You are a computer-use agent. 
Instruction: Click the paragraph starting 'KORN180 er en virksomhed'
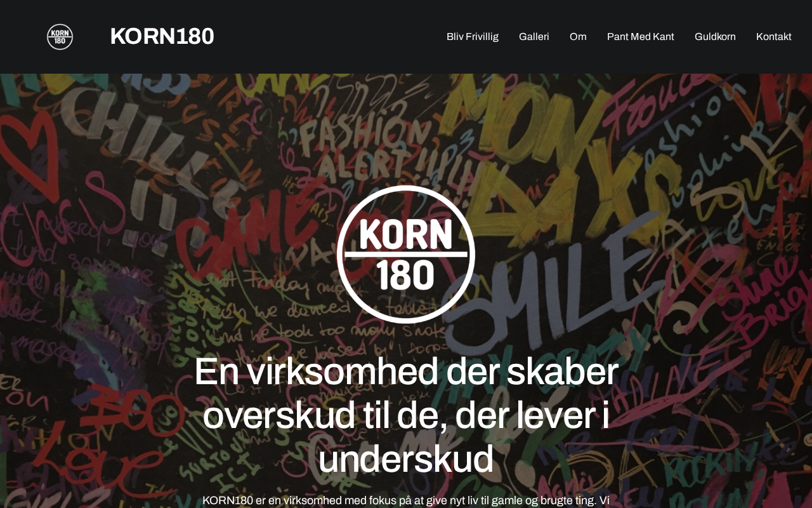click(406, 500)
